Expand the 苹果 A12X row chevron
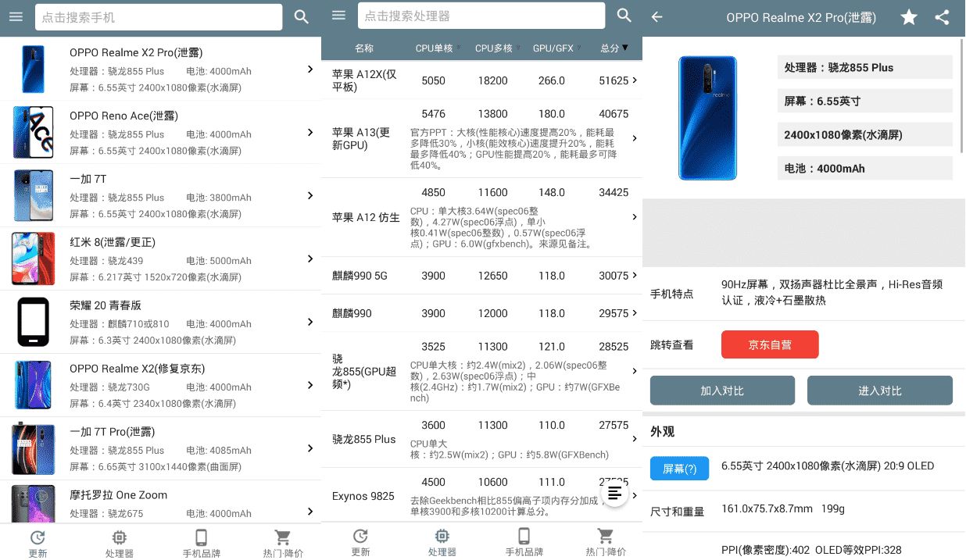Image resolution: width=966 pixels, height=560 pixels. pos(634,80)
